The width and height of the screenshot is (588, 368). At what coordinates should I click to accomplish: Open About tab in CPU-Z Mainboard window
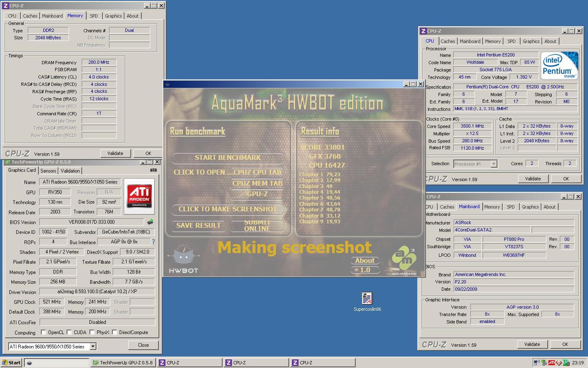pyautogui.click(x=549, y=207)
